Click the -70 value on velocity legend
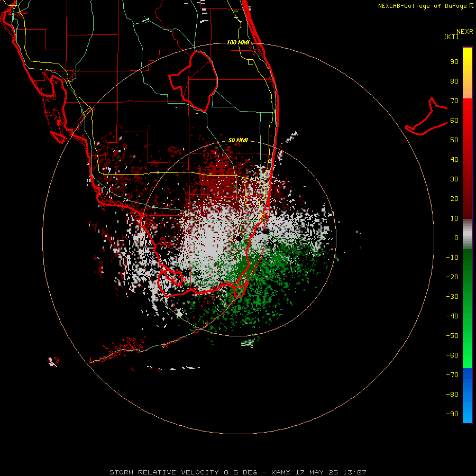The width and height of the screenshot is (476, 476). (452, 375)
